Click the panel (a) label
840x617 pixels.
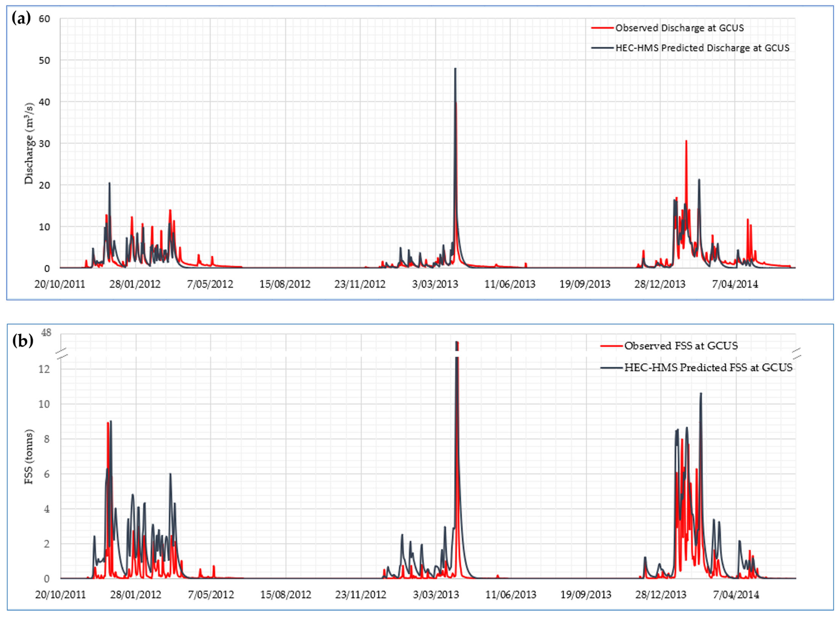[21, 18]
